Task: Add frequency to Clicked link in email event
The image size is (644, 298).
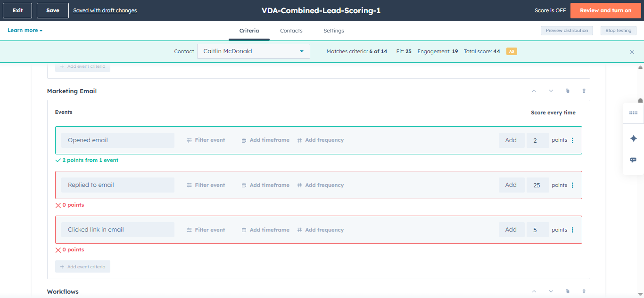Action: click(321, 230)
